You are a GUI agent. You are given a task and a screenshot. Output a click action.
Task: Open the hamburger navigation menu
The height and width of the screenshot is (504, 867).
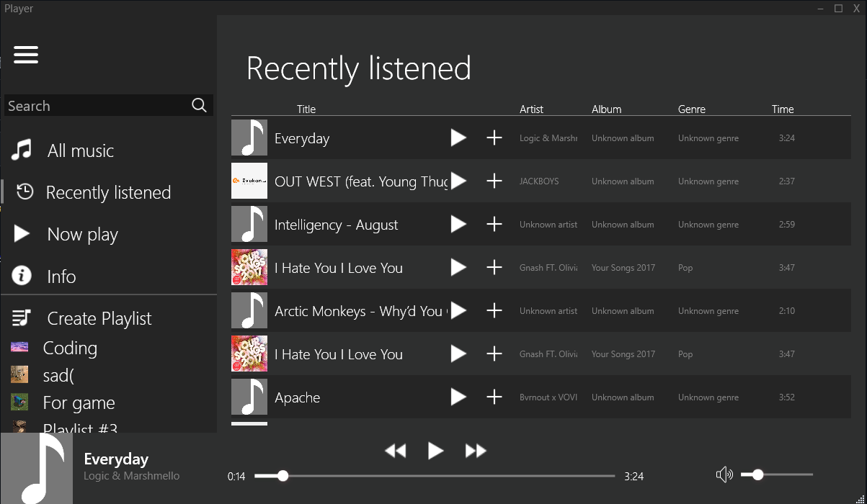26,55
